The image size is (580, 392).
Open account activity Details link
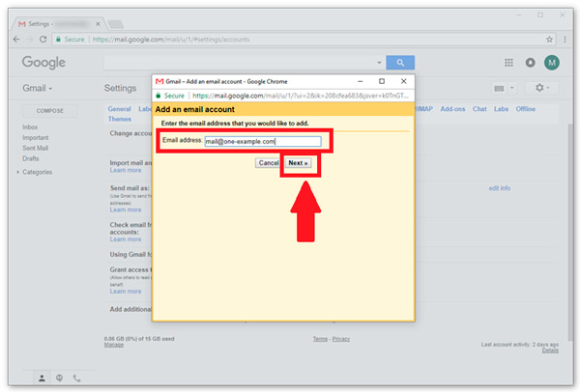550,350
